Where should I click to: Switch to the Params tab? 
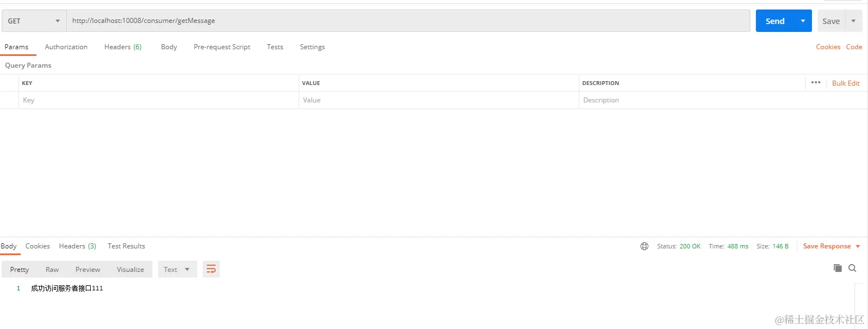[16, 47]
